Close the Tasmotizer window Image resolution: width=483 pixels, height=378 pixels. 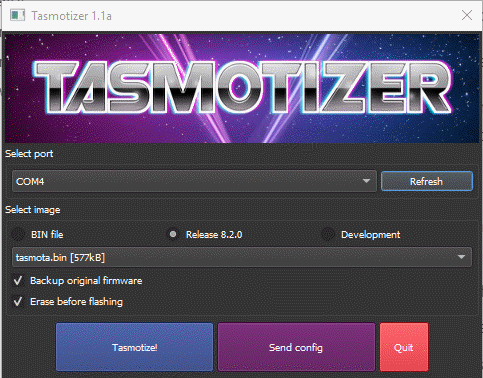click(467, 15)
